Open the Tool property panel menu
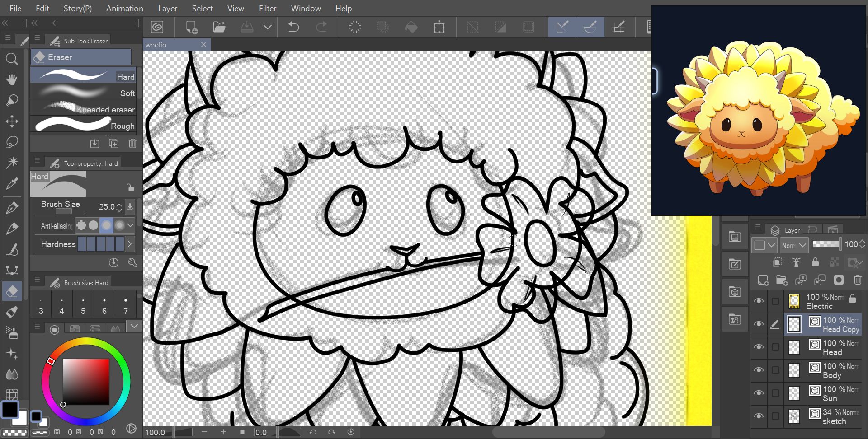 click(x=37, y=160)
